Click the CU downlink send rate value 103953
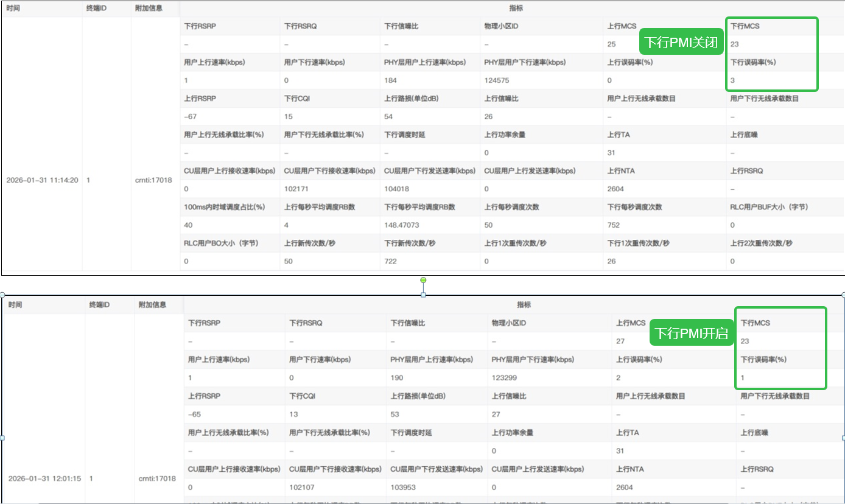 pyautogui.click(x=406, y=487)
